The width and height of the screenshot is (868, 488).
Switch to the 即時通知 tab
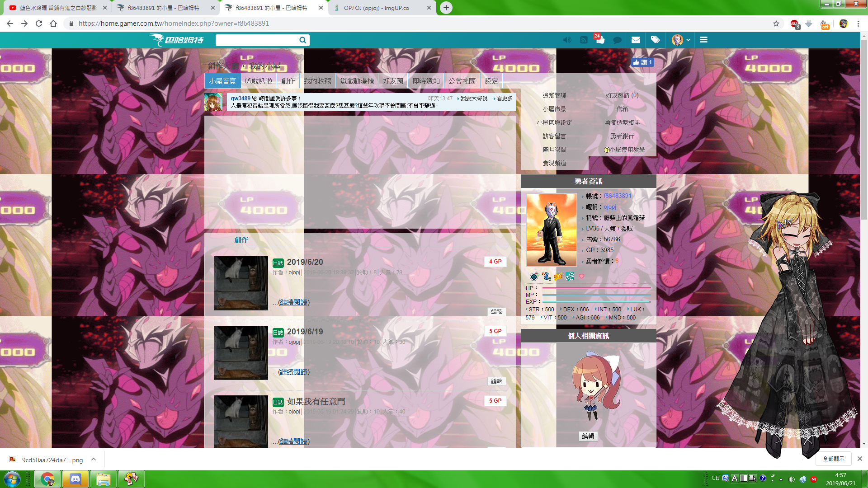coord(426,81)
